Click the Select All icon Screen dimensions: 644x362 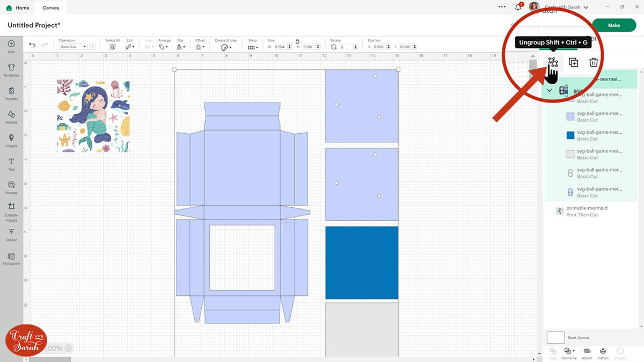[113, 47]
